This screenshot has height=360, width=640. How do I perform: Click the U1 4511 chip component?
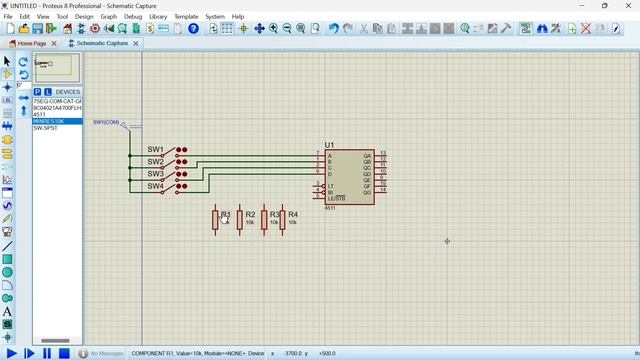(x=349, y=177)
